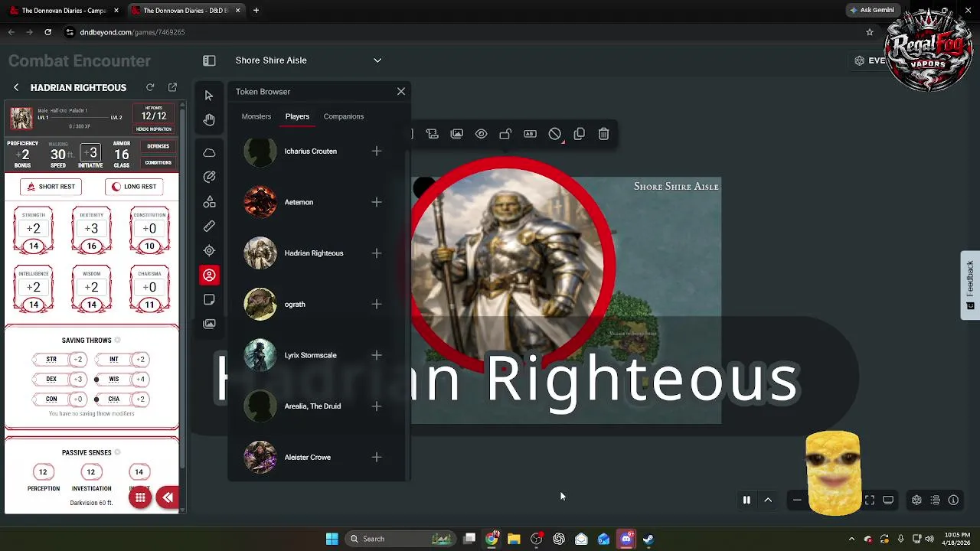Enter fullscreen map view

pyautogui.click(x=870, y=500)
